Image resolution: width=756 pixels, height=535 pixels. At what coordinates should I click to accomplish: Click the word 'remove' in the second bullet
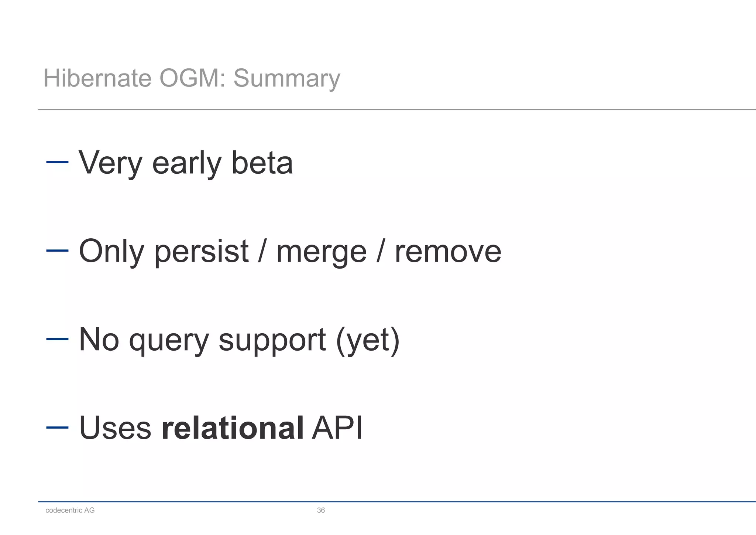coord(448,251)
